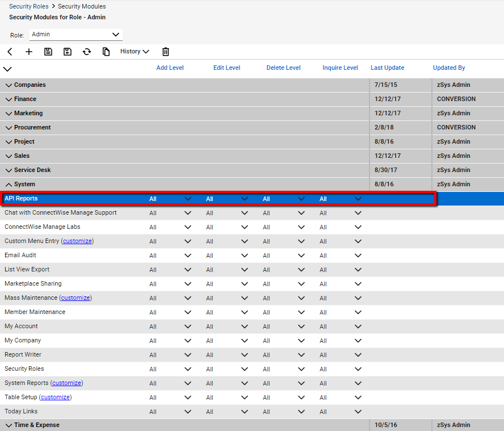The height and width of the screenshot is (431, 504).
Task: Go to Security Roles breadcrumb link
Action: coord(28,6)
